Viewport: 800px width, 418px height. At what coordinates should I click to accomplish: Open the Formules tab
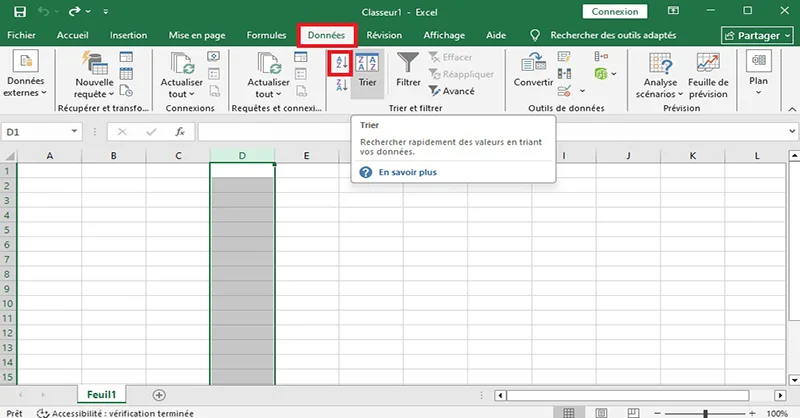(266, 35)
